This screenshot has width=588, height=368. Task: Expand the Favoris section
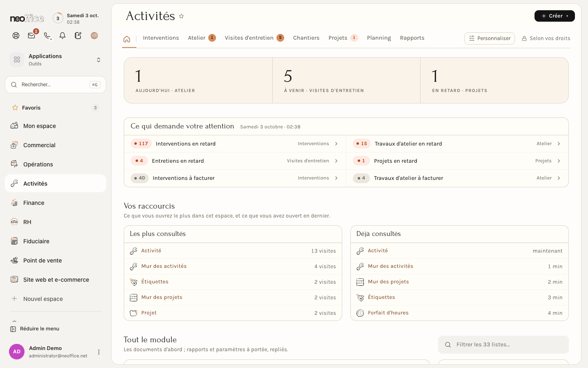pyautogui.click(x=56, y=108)
